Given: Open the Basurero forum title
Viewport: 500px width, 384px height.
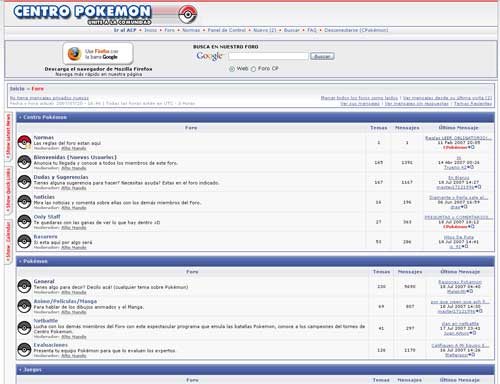Looking at the screenshot, I should click(46, 236).
